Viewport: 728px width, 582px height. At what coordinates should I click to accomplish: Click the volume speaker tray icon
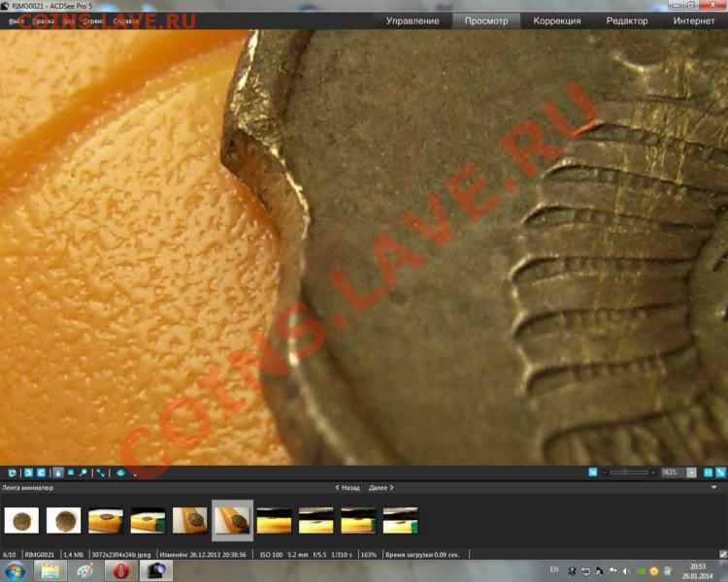627,571
